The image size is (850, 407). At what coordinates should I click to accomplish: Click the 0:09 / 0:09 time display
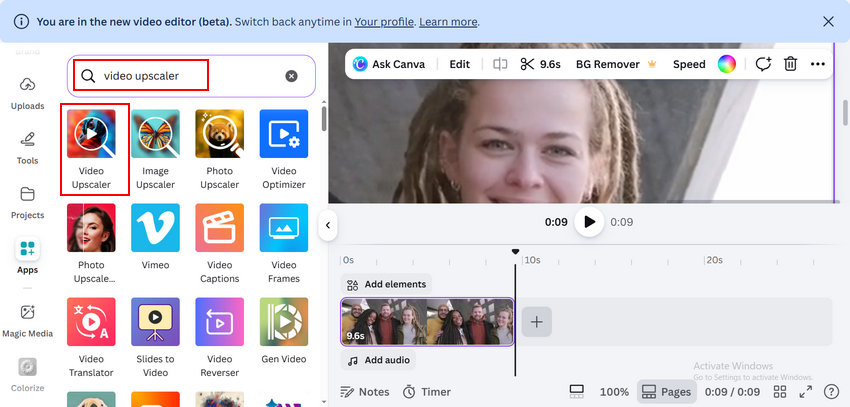tap(732, 392)
